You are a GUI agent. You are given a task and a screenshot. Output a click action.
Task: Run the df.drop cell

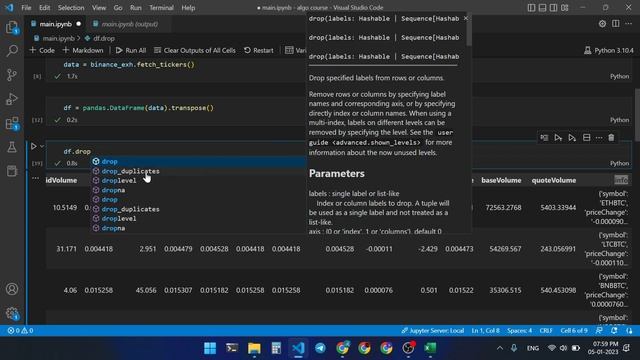pos(33,146)
